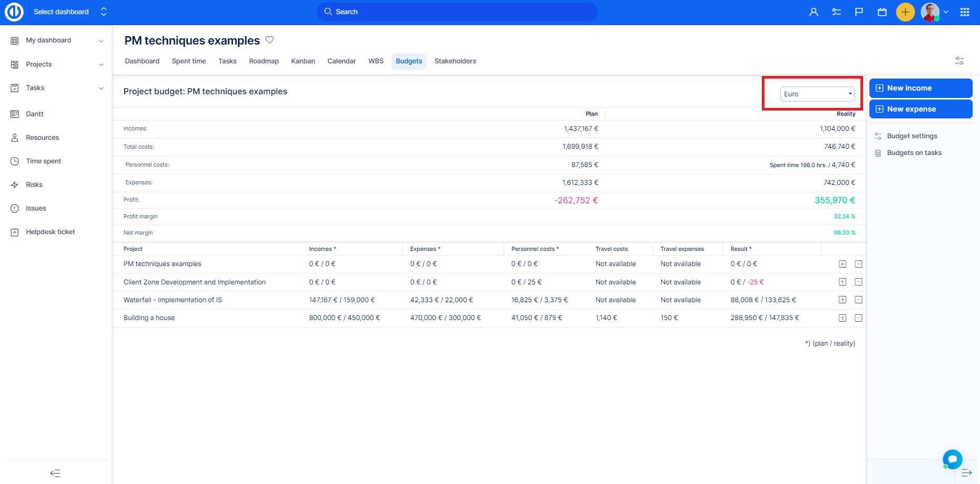The height and width of the screenshot is (484, 980).
Task: Expand the Projects sidebar menu chevron
Action: (101, 64)
